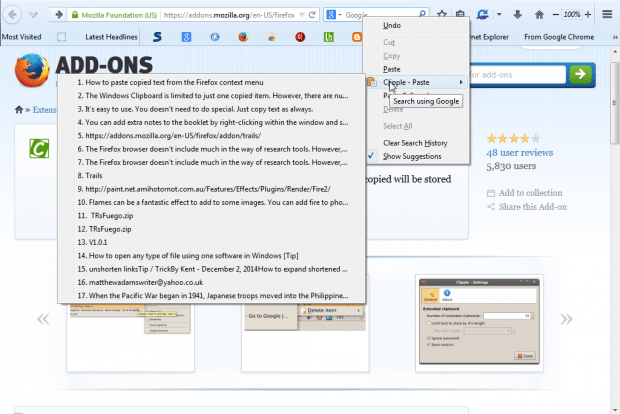Expand the Clipple - Paste submenu
This screenshot has height=414, width=620.
416,82
